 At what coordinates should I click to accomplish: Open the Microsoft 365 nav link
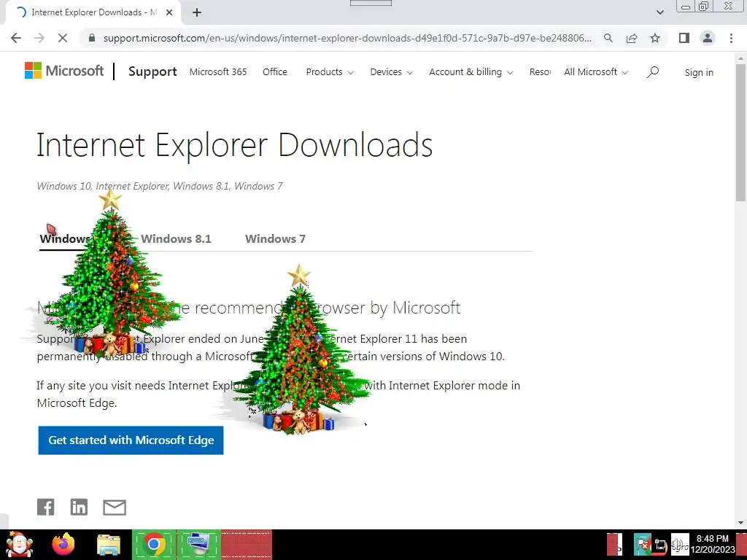pyautogui.click(x=217, y=72)
